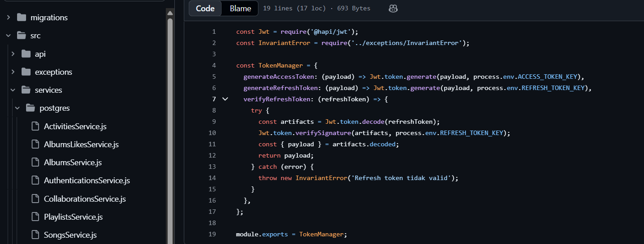This screenshot has height=244, width=644.
Task: Collapse code block at line 7
Action: [225, 99]
